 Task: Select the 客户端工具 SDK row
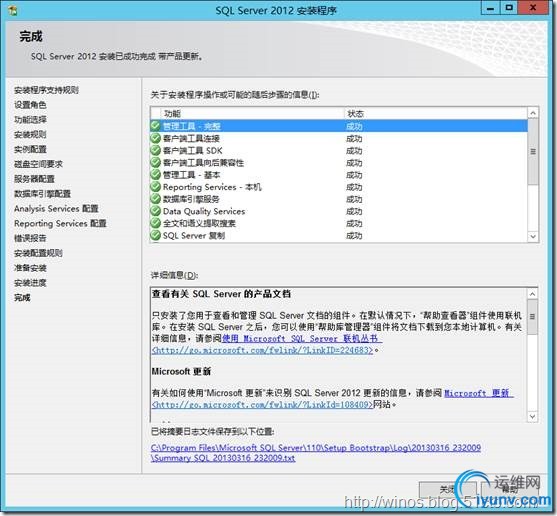[x=339, y=150]
